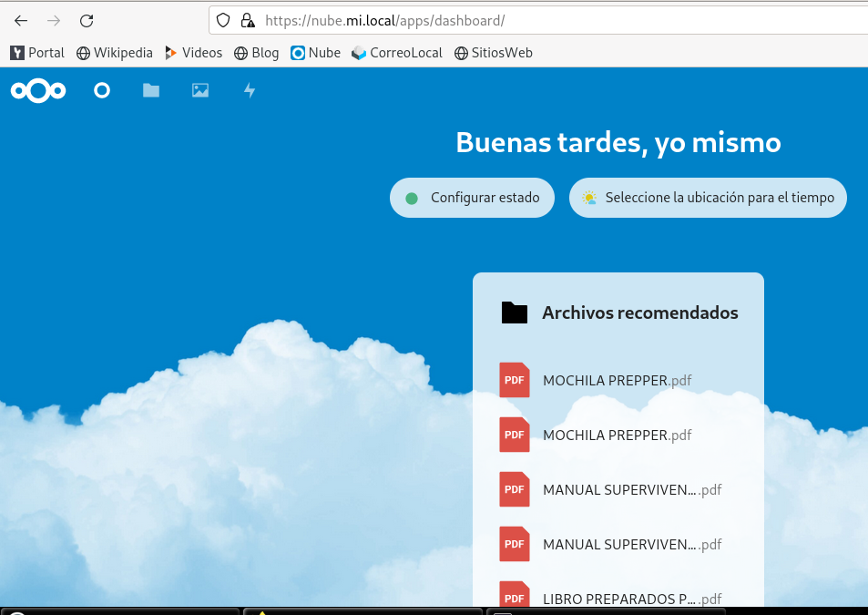This screenshot has height=615, width=868.
Task: Click Seleccione la ubicación para el tiempo
Action: pyautogui.click(x=708, y=198)
